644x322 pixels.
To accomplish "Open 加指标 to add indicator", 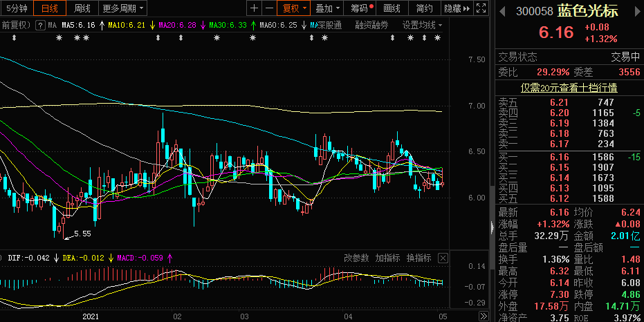I will 387,258.
